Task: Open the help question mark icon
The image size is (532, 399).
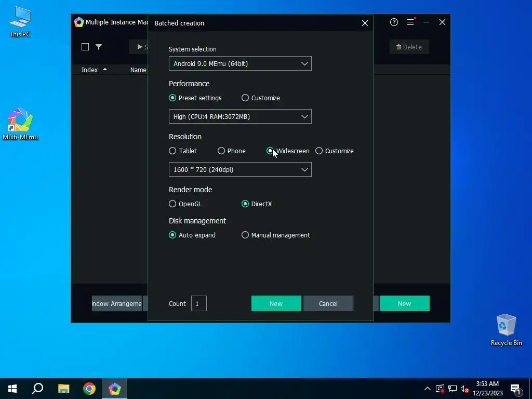Action: (394, 22)
